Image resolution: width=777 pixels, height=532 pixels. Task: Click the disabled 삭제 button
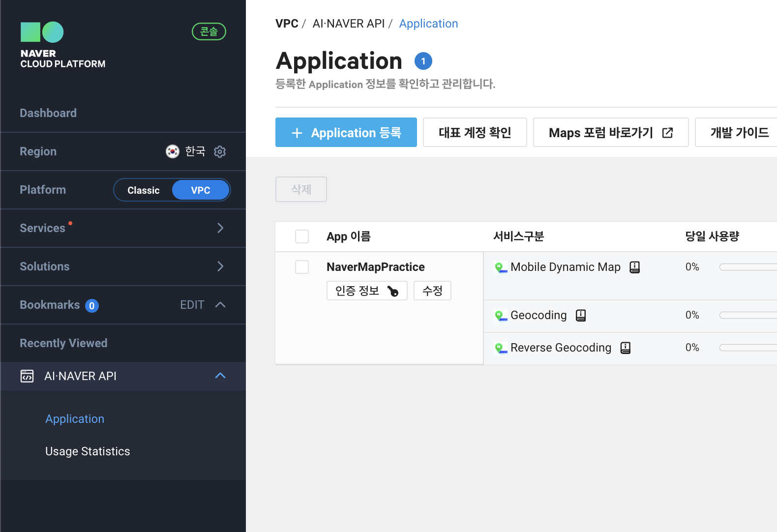click(x=301, y=189)
